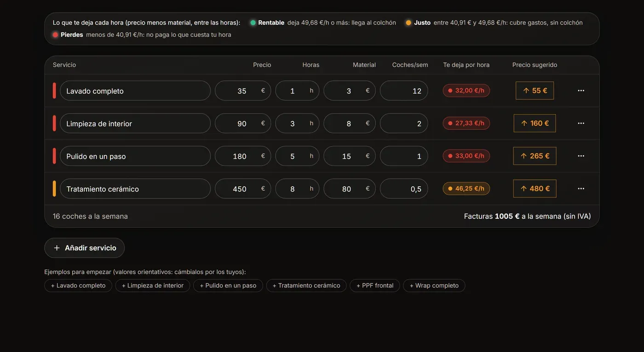Add the '+ Limpieza de interior' example chip
The height and width of the screenshot is (352, 644).
(x=153, y=285)
